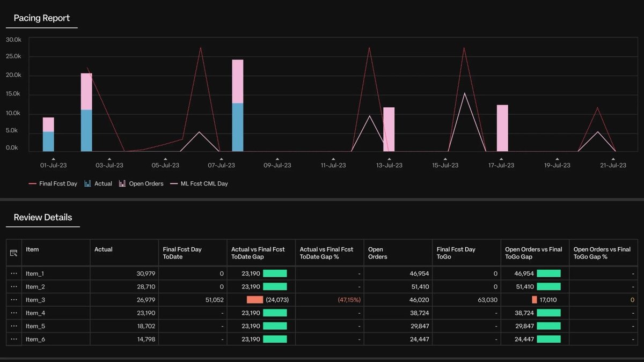Click the Open Orders vs Final ToGo Gap % header
The width and height of the screenshot is (644, 362).
pyautogui.click(x=602, y=253)
